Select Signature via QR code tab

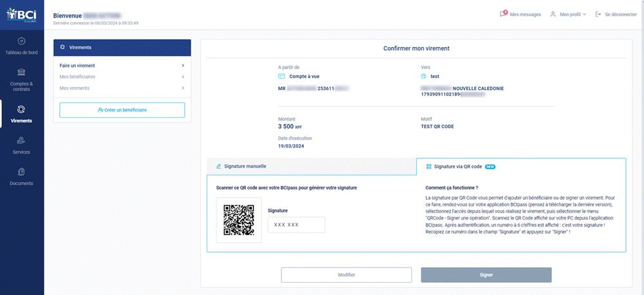point(521,166)
